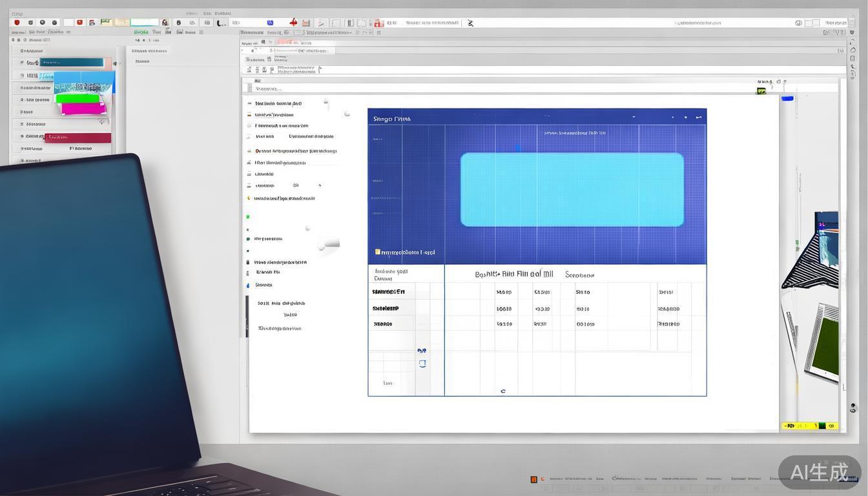The height and width of the screenshot is (496, 868).
Task: Select the crimson highlighted row in left panel
Action: pyautogui.click(x=77, y=138)
